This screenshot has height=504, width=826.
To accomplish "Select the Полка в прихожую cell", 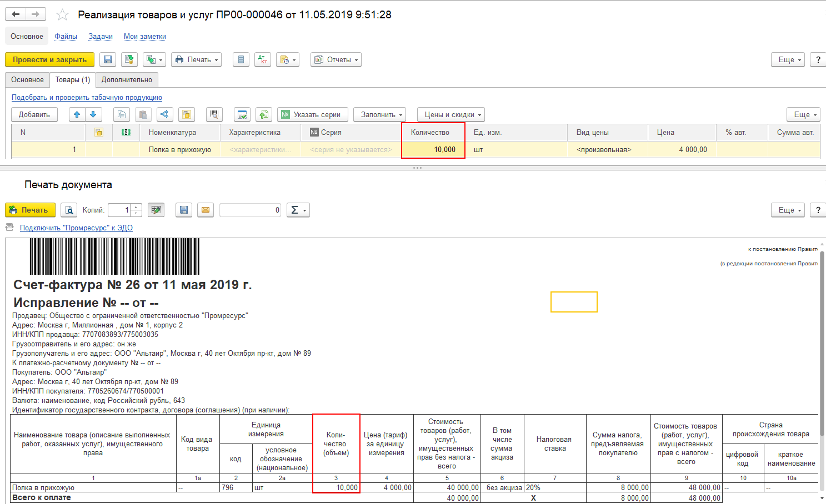I will [180, 149].
